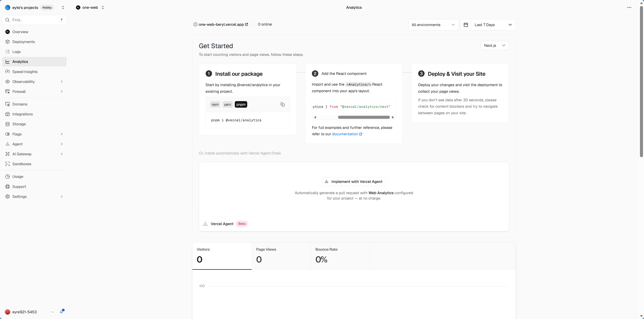The height and width of the screenshot is (319, 644).
Task: Open Sandboxes in sidebar
Action: click(x=22, y=164)
